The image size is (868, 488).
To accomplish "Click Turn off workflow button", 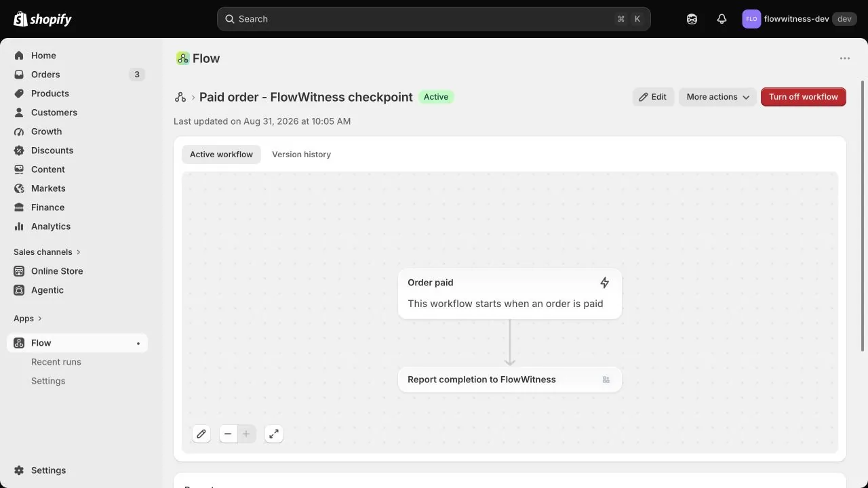I will (804, 97).
